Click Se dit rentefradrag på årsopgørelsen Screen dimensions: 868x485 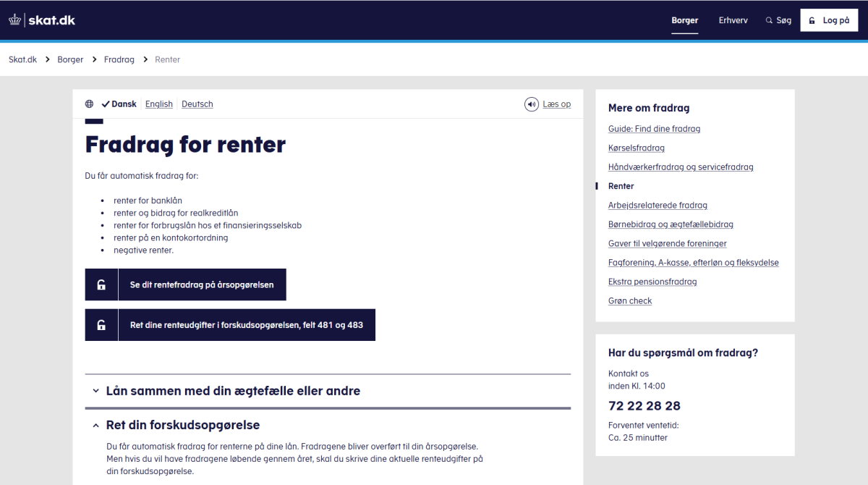click(x=202, y=284)
